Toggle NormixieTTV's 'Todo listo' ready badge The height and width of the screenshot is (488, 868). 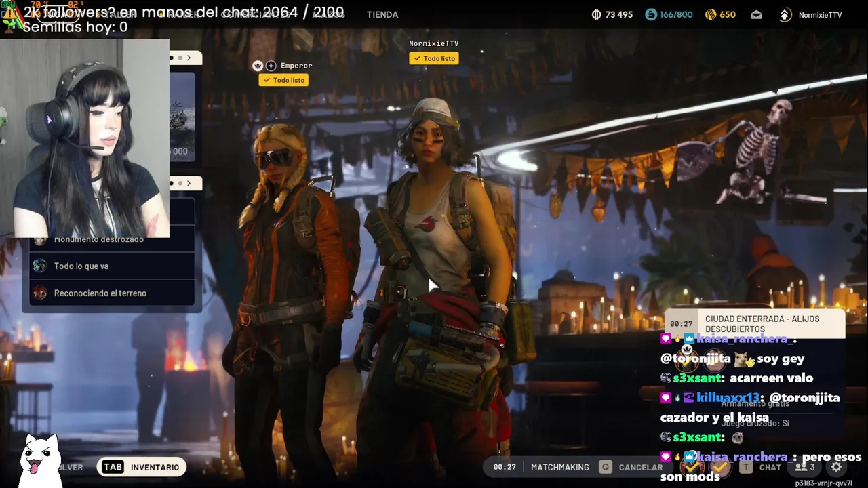click(434, 58)
